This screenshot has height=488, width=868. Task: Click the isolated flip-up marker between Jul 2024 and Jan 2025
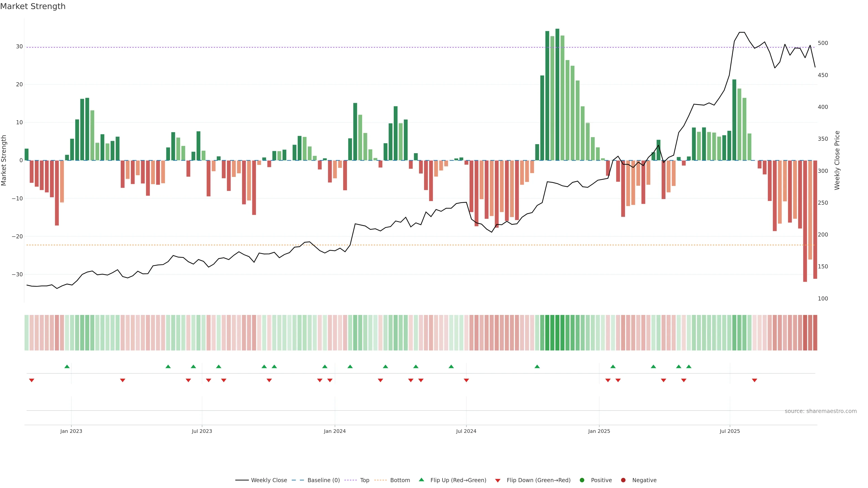537,366
